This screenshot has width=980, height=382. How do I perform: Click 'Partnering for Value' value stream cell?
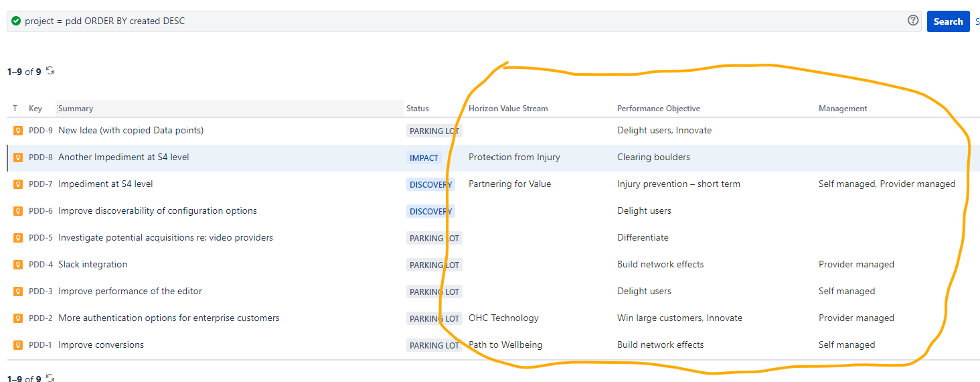tap(510, 184)
